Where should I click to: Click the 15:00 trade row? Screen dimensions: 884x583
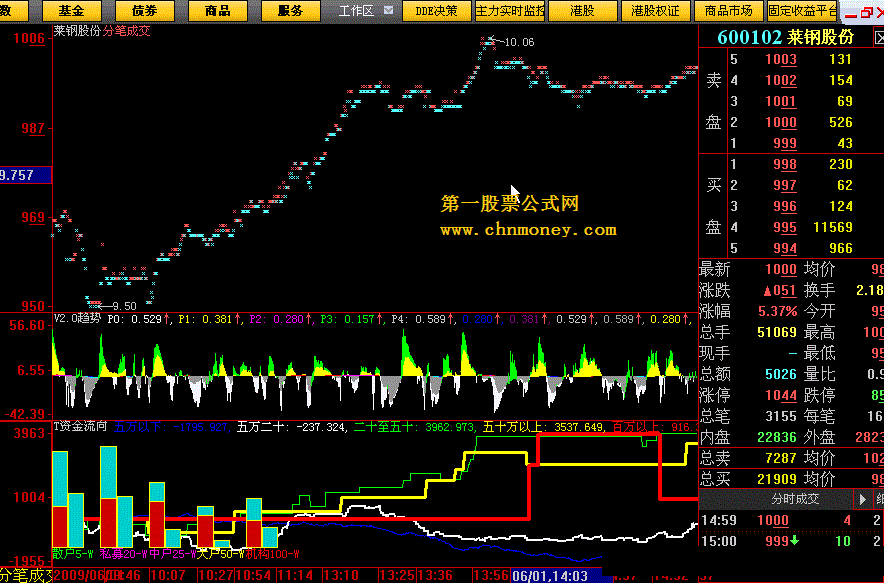(792, 541)
